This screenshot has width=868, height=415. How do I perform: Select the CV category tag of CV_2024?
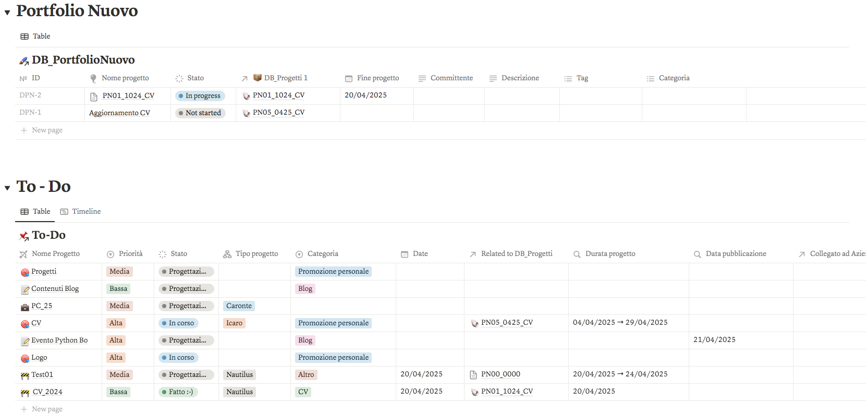pos(303,392)
